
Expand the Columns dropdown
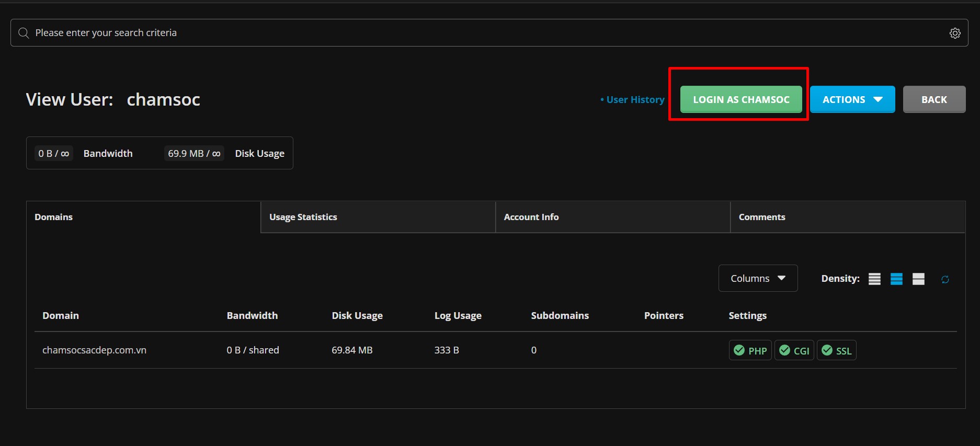(x=758, y=278)
